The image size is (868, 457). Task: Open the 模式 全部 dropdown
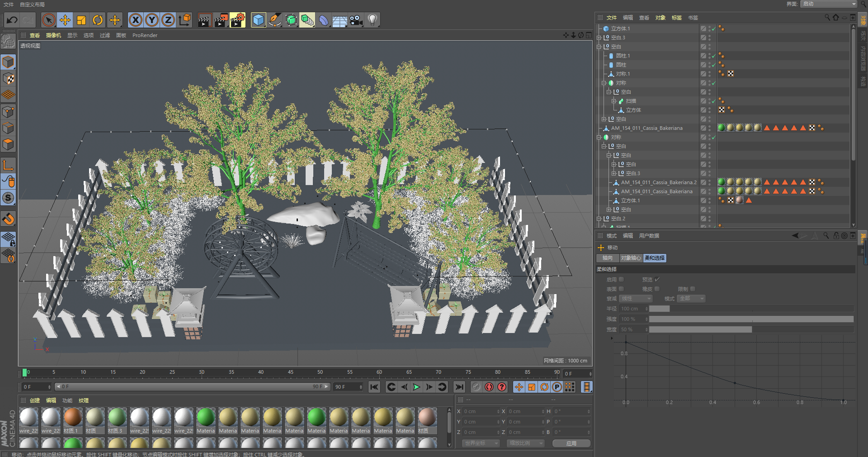(692, 299)
